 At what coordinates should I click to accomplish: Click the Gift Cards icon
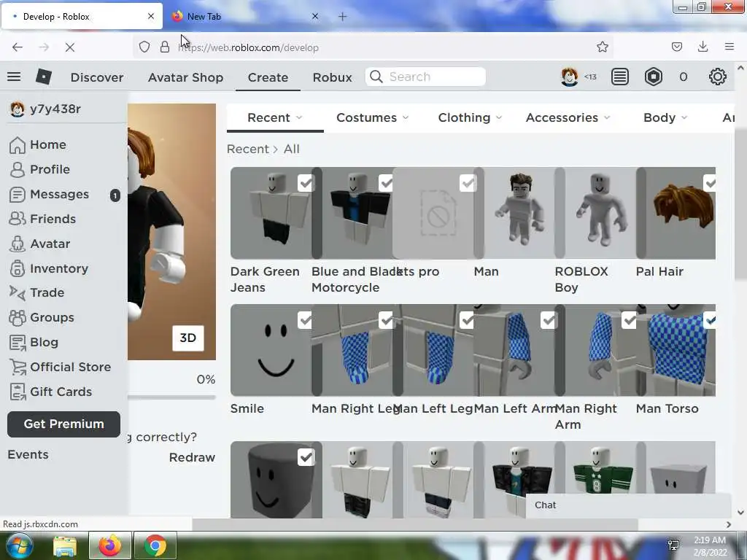[18, 392]
